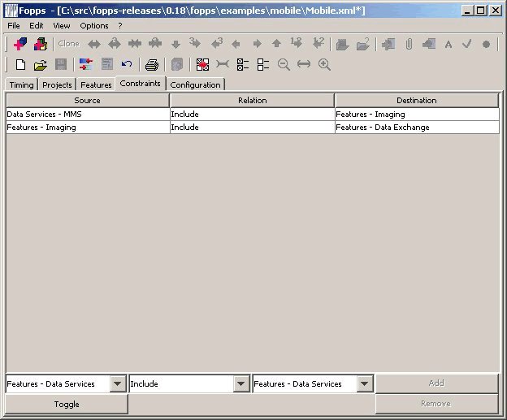Image resolution: width=507 pixels, height=420 pixels.
Task: Zoom out with the minus magnifier icon
Action: pyautogui.click(x=284, y=65)
